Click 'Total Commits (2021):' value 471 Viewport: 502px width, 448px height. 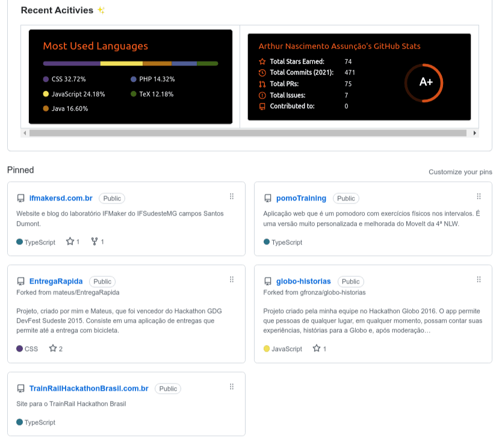click(350, 73)
